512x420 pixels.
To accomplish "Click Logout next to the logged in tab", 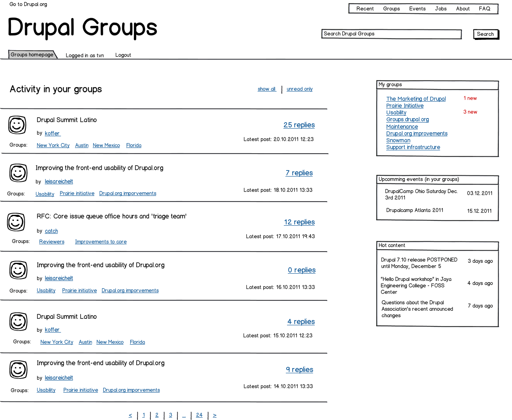I will click(x=123, y=55).
